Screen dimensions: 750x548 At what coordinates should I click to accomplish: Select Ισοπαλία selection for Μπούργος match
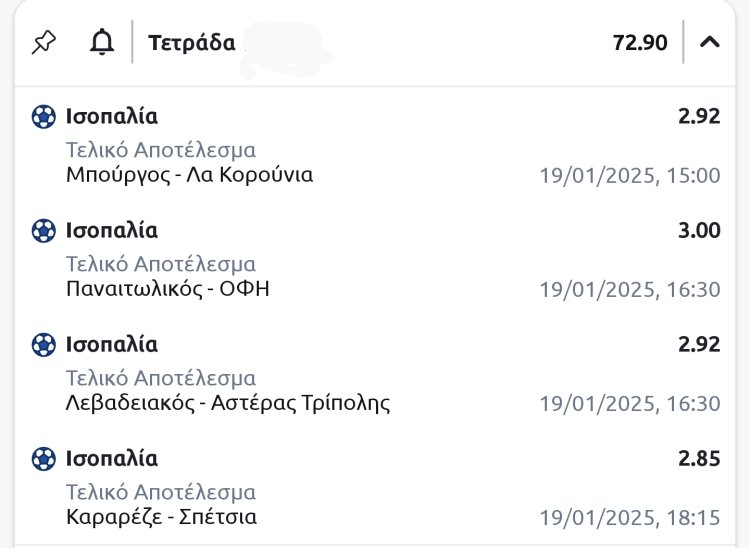(x=112, y=117)
